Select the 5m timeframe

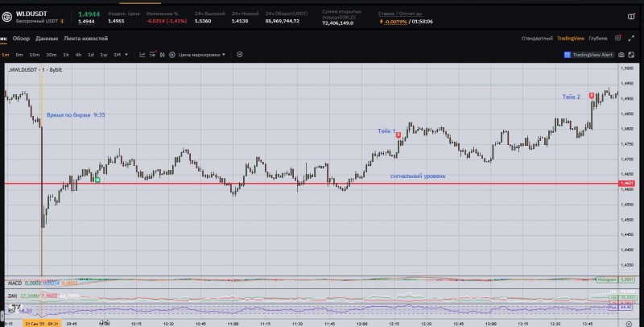tap(19, 55)
